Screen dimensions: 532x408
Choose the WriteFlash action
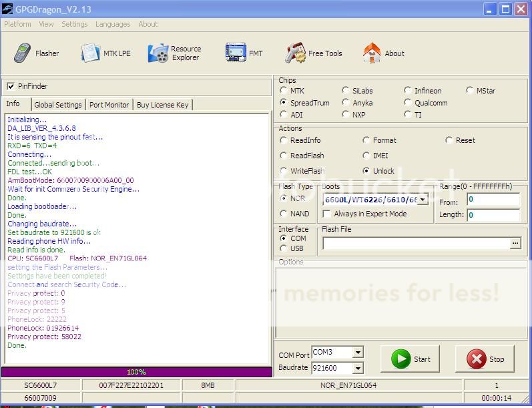point(283,171)
